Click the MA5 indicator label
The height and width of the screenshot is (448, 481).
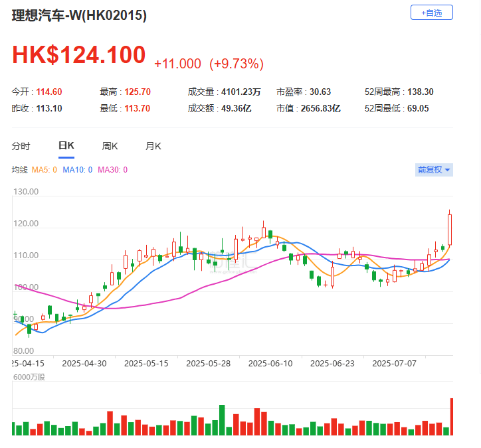(x=44, y=170)
